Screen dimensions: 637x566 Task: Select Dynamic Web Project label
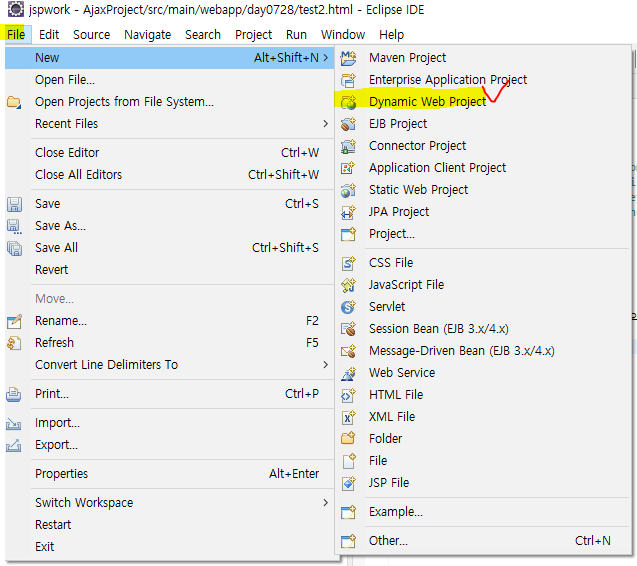pos(427,102)
